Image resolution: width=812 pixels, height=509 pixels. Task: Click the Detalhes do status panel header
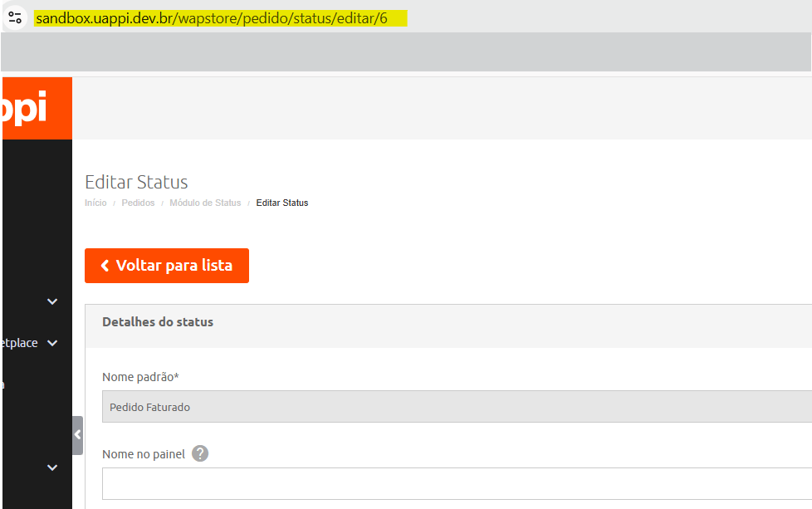[x=158, y=322]
